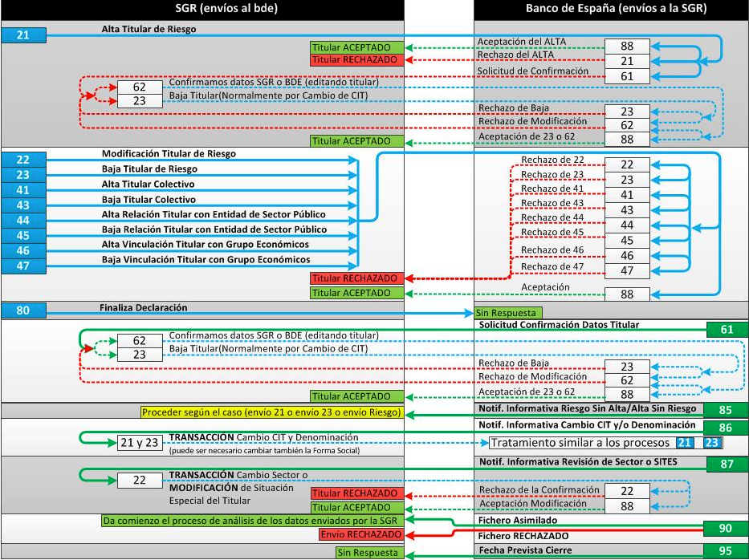The width and height of the screenshot is (749, 560).
Task: Click the red Envío RECHAZADO label
Action: pos(360,534)
